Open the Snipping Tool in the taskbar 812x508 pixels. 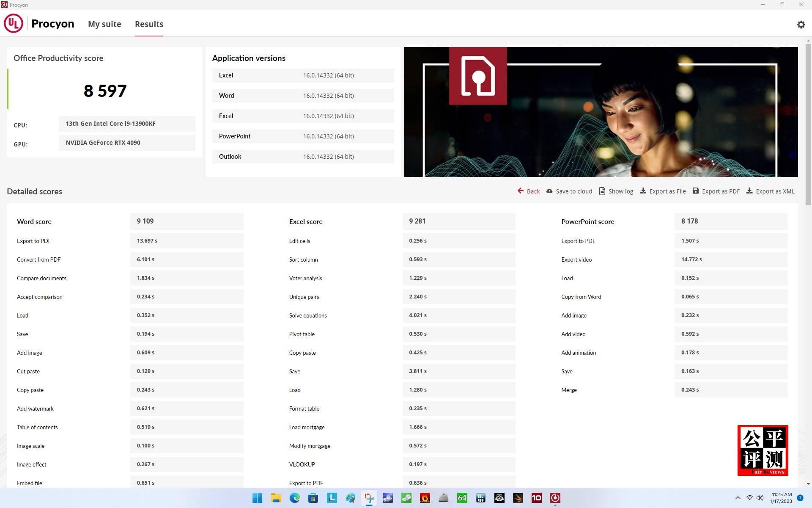(369, 498)
